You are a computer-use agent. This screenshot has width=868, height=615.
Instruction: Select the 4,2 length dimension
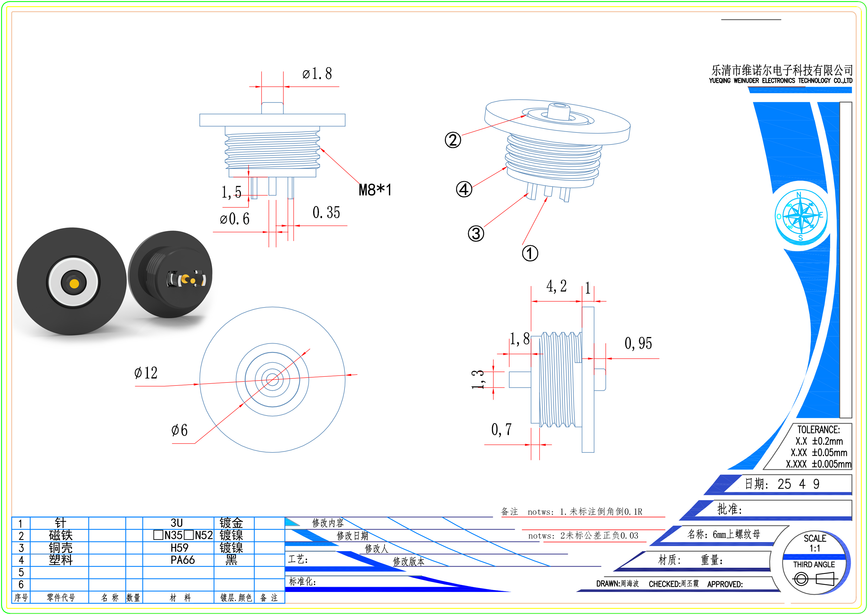point(556,286)
